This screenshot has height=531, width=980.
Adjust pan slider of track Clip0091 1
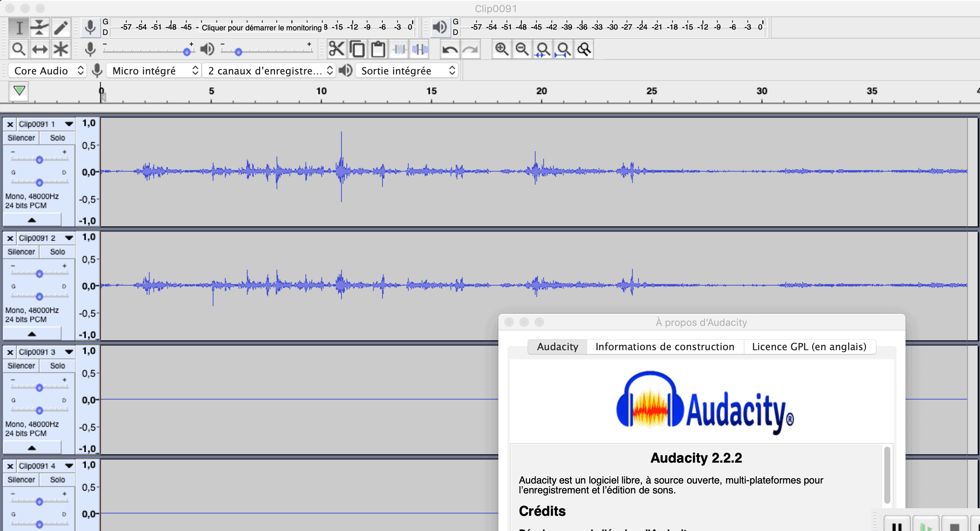39,183
